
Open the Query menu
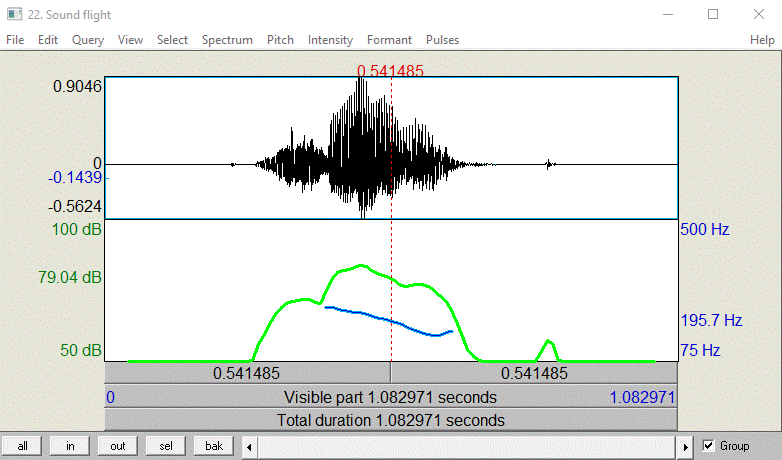tap(88, 40)
